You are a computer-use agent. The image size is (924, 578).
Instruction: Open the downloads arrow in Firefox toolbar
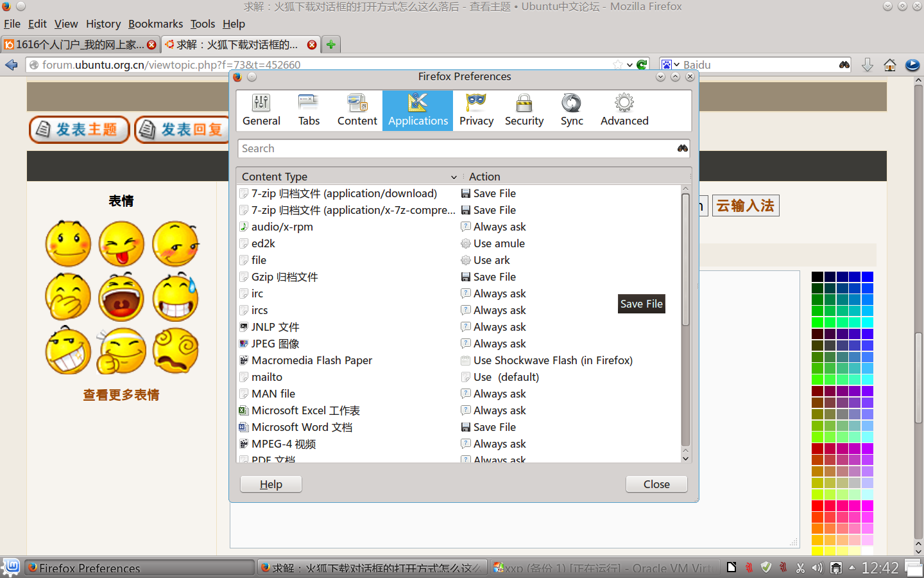[867, 65]
